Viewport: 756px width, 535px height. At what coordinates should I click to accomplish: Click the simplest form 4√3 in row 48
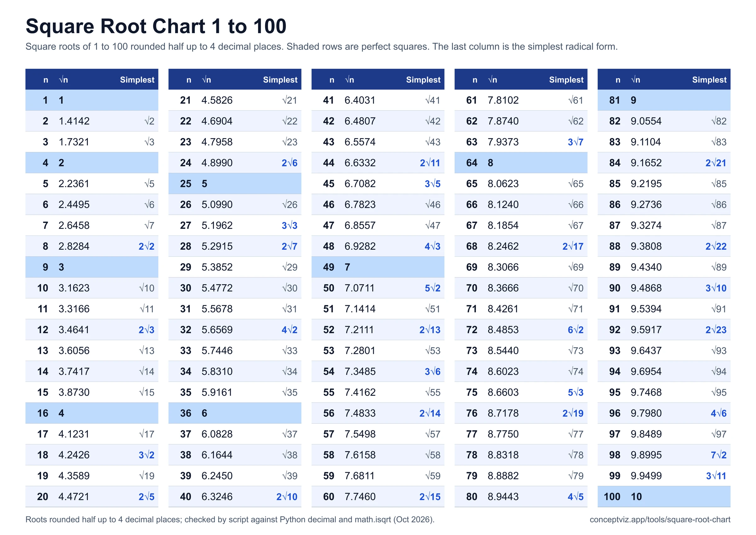coord(432,246)
